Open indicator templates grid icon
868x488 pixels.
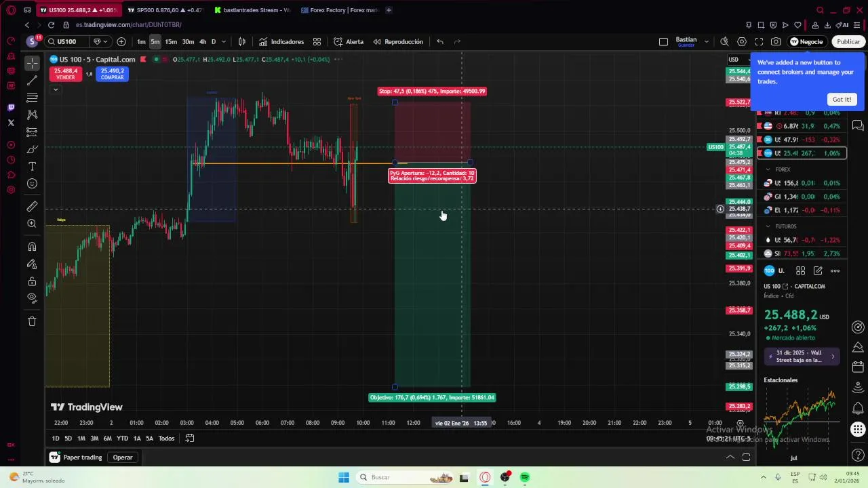317,41
